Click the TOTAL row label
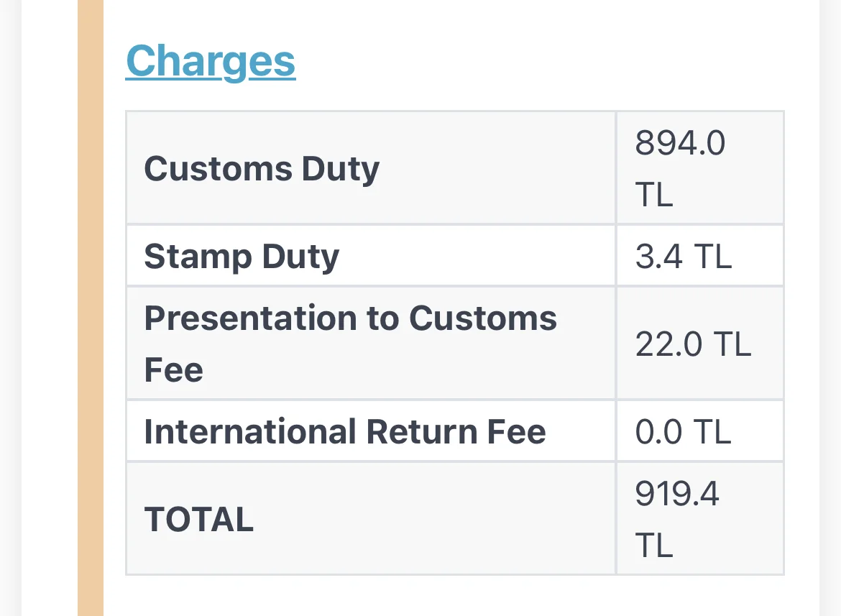Screen dimensions: 841x616 coord(199,519)
